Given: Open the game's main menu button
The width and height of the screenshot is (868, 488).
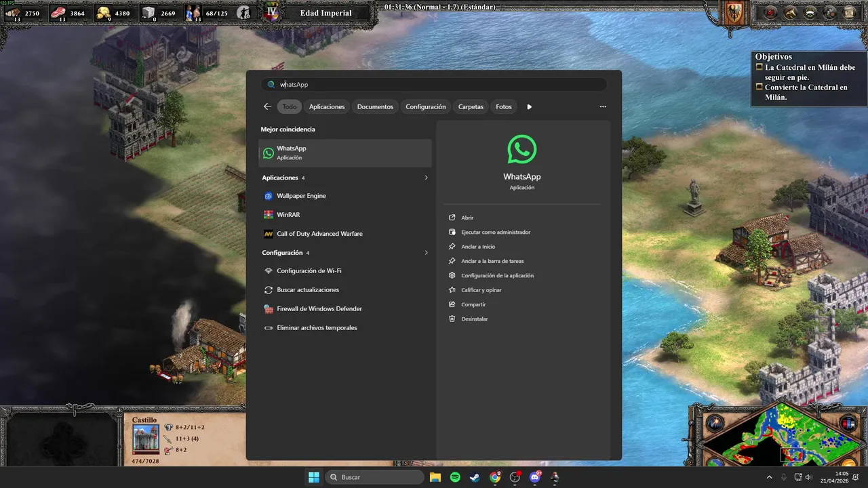Looking at the screenshot, I should coord(850,12).
